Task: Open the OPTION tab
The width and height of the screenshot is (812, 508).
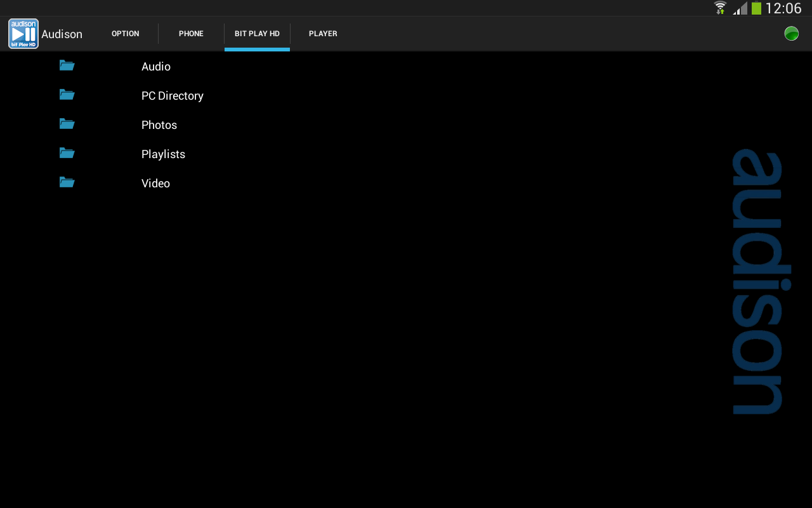Action: 126,34
